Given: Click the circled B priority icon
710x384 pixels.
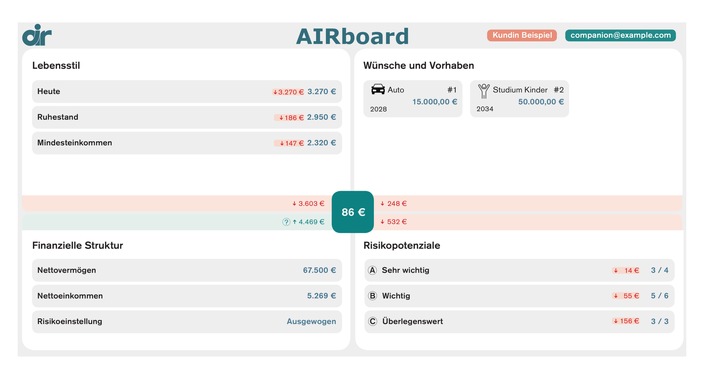Looking at the screenshot, I should coord(372,296).
